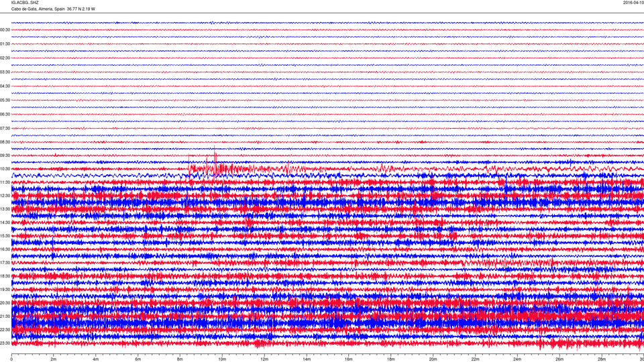This screenshot has height=362, width=644.
Task: Click the 04:30 trace label
Action: click(x=5, y=86)
